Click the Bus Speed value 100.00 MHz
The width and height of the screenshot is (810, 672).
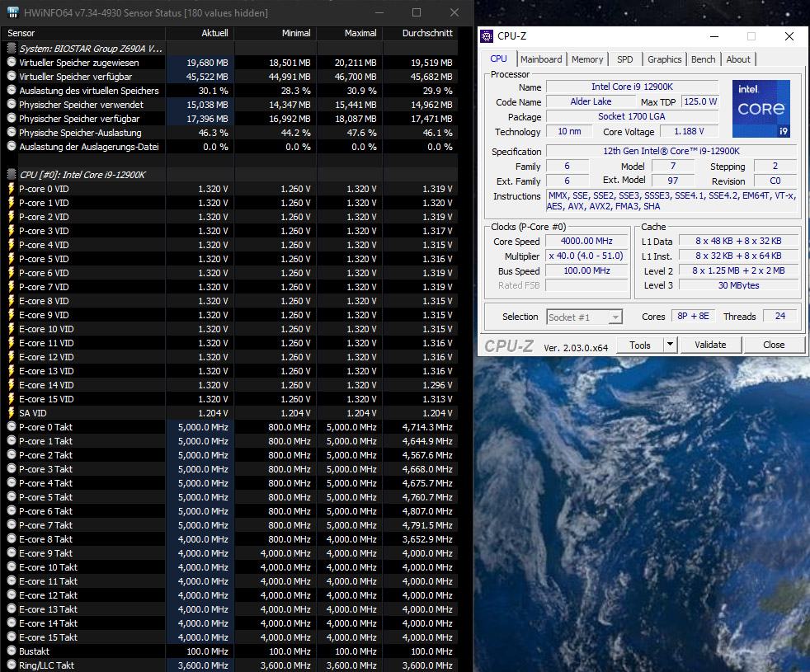tap(586, 270)
